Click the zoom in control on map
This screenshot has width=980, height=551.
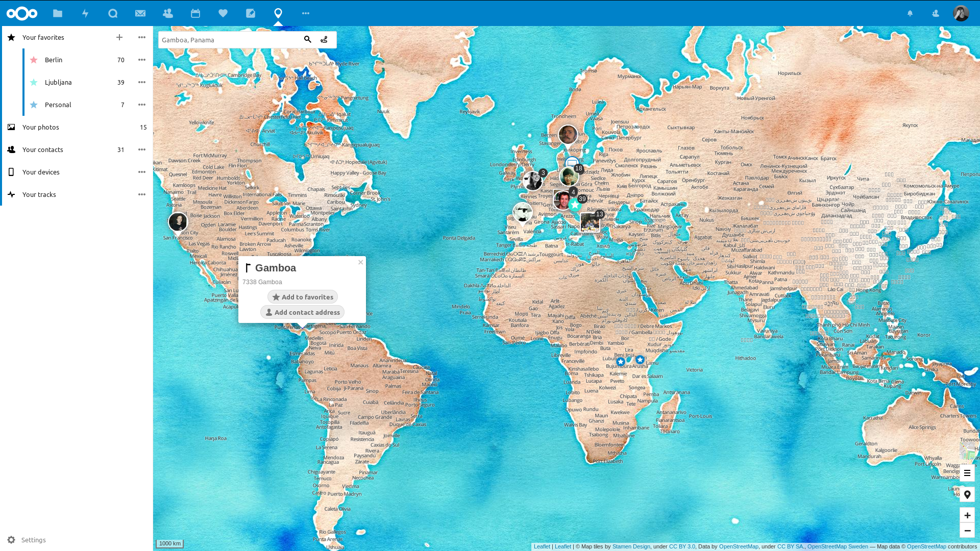pos(967,515)
